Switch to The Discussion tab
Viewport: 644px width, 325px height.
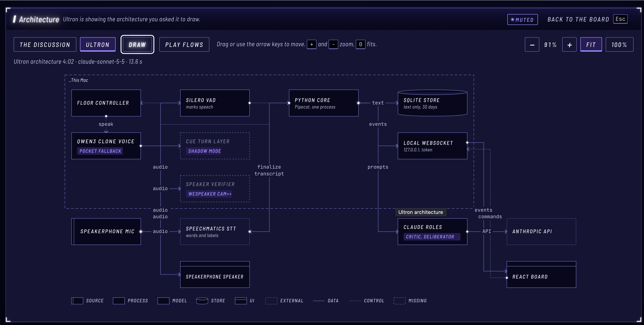pyautogui.click(x=45, y=44)
